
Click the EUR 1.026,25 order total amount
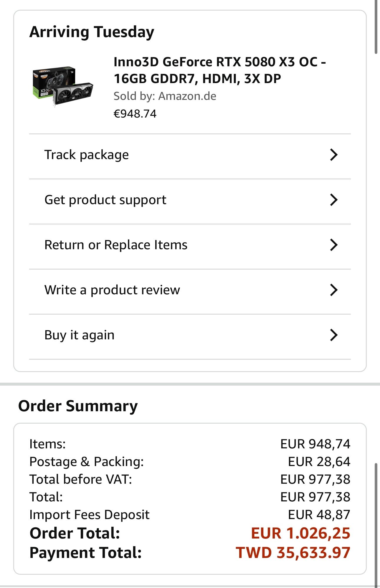[300, 533]
